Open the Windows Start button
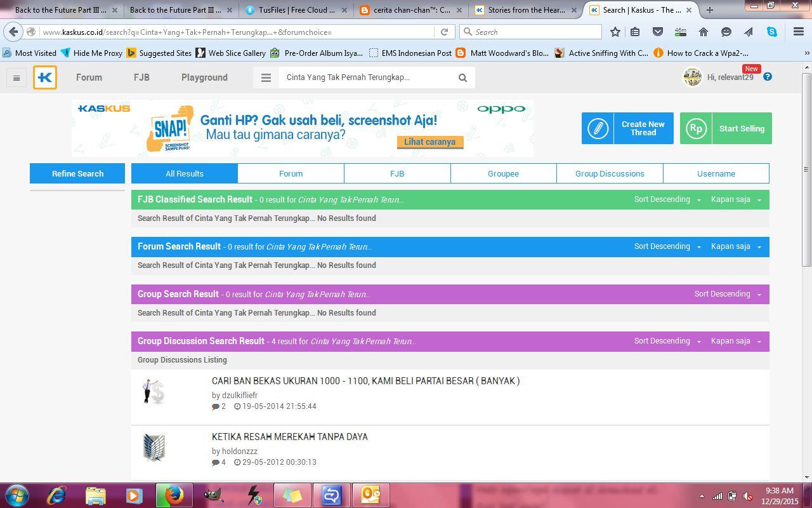The height and width of the screenshot is (508, 812). (x=17, y=495)
